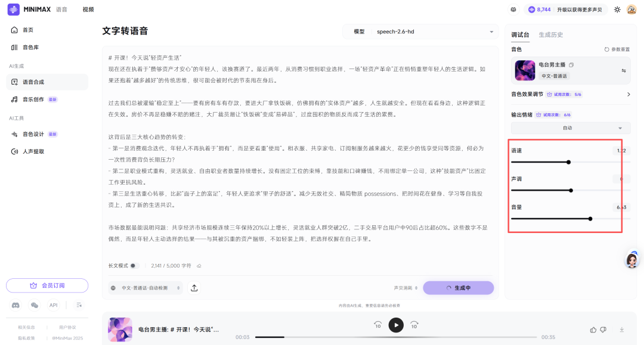This screenshot has height=345, width=644.
Task: Rewind playback 10 seconds
Action: (378, 325)
